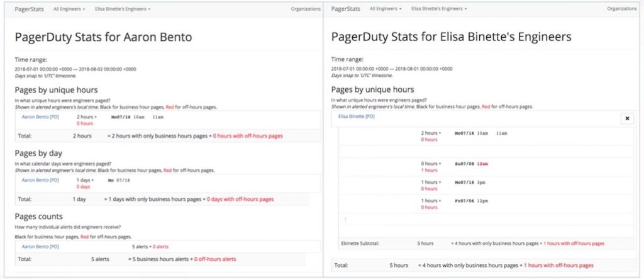
Task: Open Elisa Binette's Engineers dropdown in the left window
Action: (x=123, y=9)
